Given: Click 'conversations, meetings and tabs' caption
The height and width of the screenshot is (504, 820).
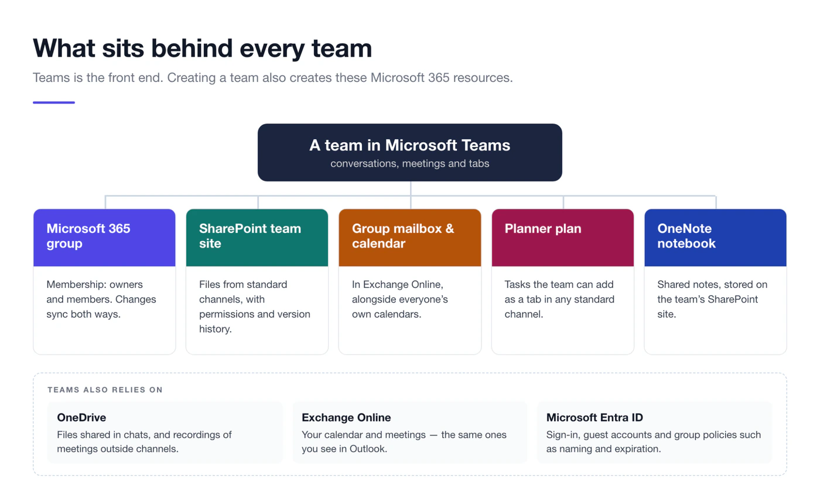Looking at the screenshot, I should [x=410, y=164].
